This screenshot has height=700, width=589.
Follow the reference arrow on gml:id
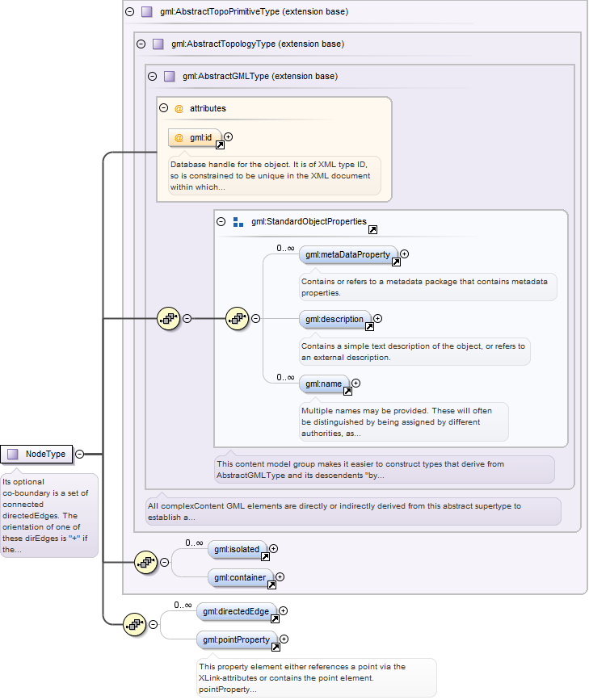(x=221, y=145)
